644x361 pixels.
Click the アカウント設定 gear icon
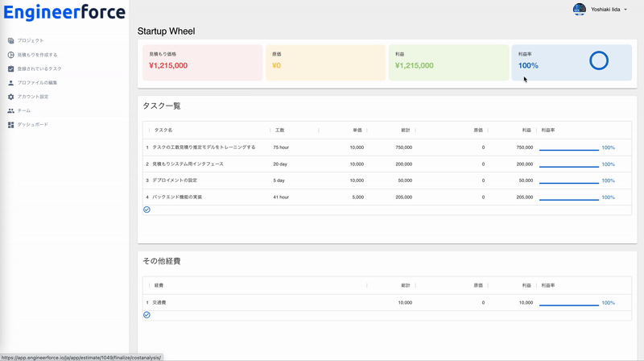(x=11, y=97)
